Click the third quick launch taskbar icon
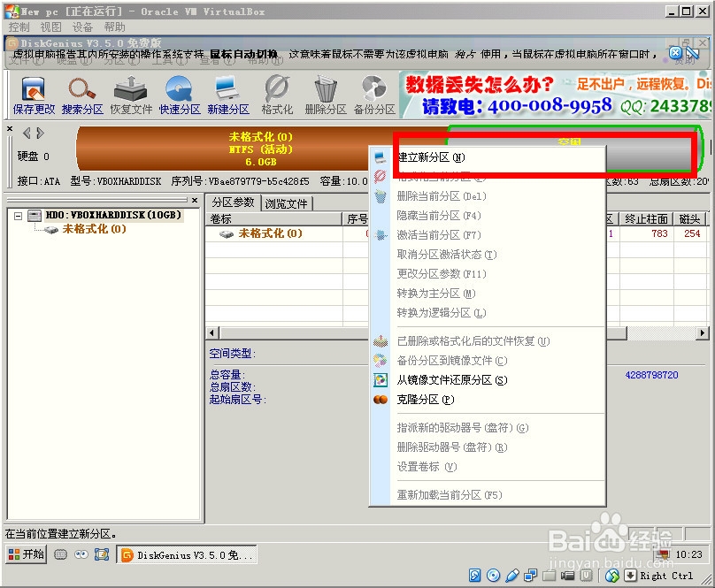 pyautogui.click(x=102, y=554)
